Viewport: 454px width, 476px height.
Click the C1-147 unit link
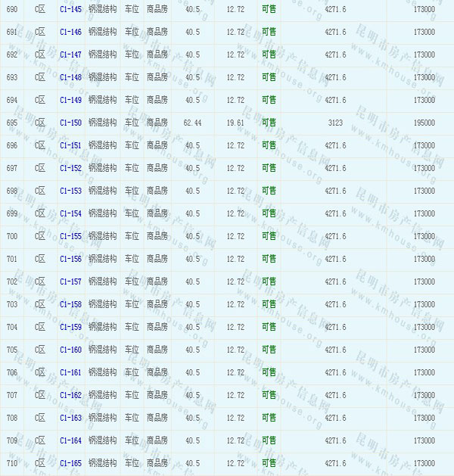[x=70, y=55]
